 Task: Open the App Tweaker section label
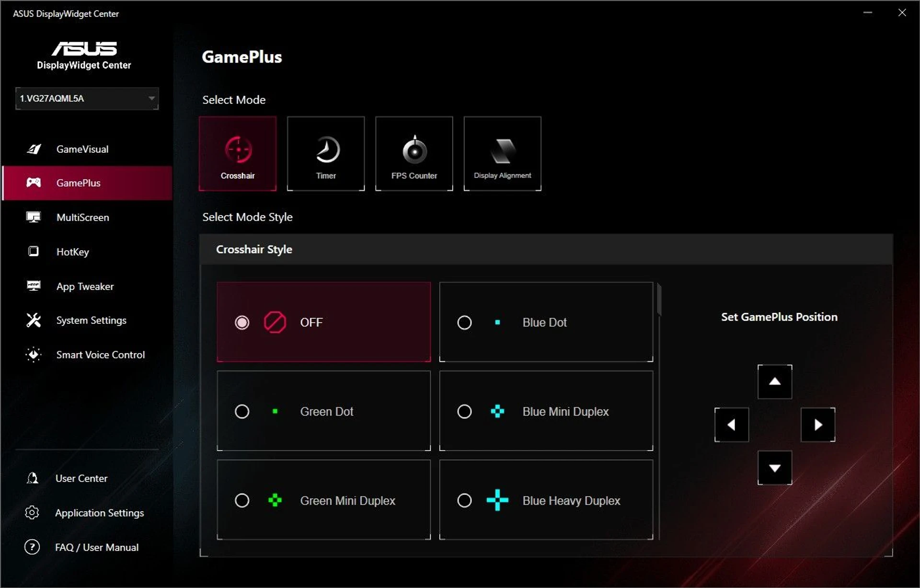[x=85, y=286]
